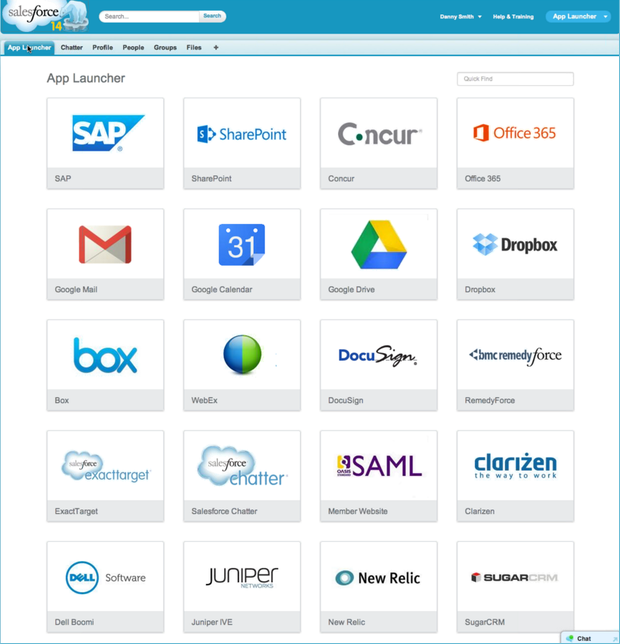This screenshot has width=620, height=644.
Task: Switch to the App Launcher tab
Action: pyautogui.click(x=29, y=48)
